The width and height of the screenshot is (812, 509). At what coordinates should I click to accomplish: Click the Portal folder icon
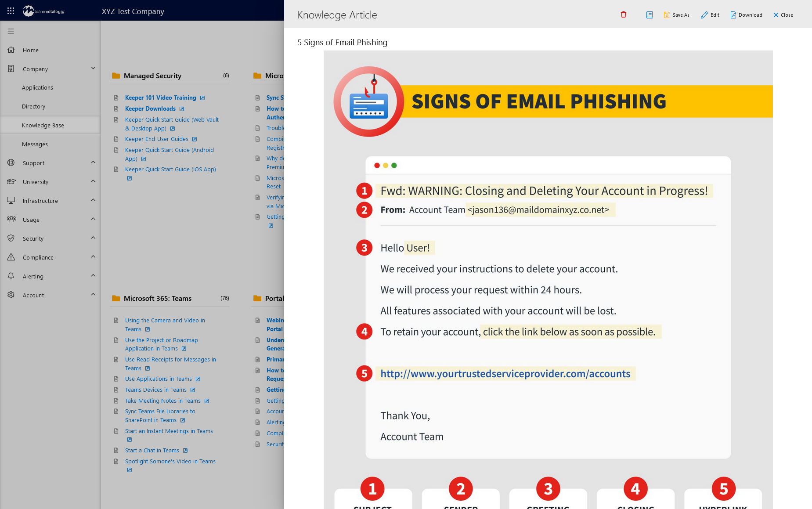coord(257,298)
